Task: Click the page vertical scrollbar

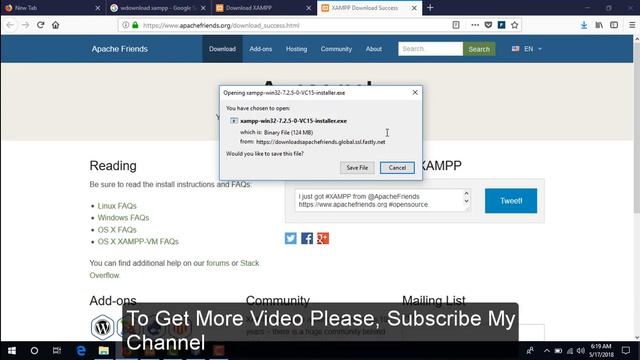Action: [636, 127]
